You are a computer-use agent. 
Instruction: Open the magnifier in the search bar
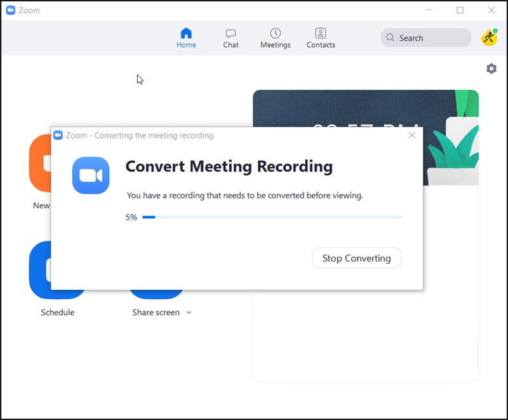(x=391, y=37)
